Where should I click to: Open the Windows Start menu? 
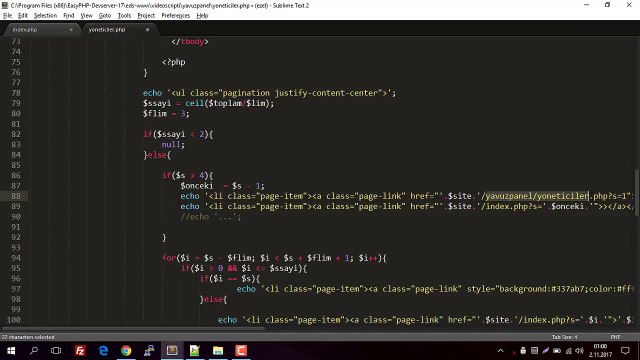point(11,351)
